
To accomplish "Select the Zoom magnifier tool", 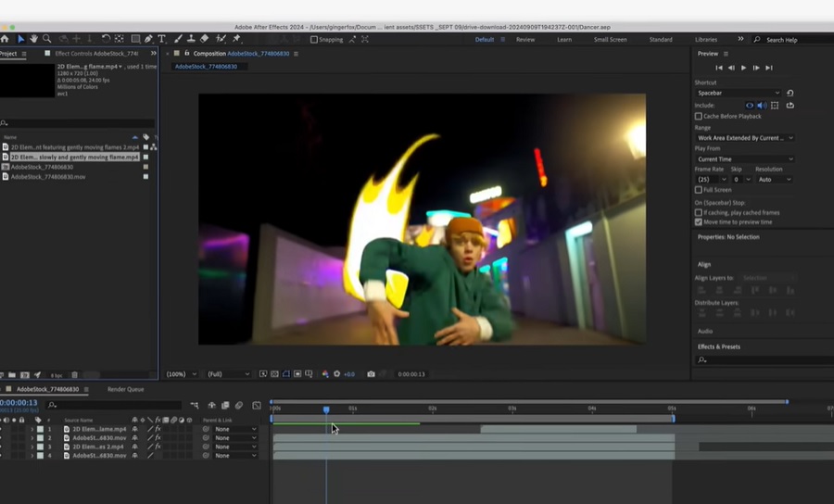I will click(x=47, y=39).
